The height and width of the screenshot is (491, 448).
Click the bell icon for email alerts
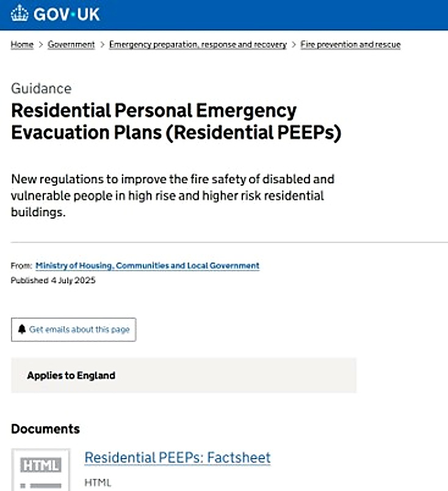[x=22, y=329]
